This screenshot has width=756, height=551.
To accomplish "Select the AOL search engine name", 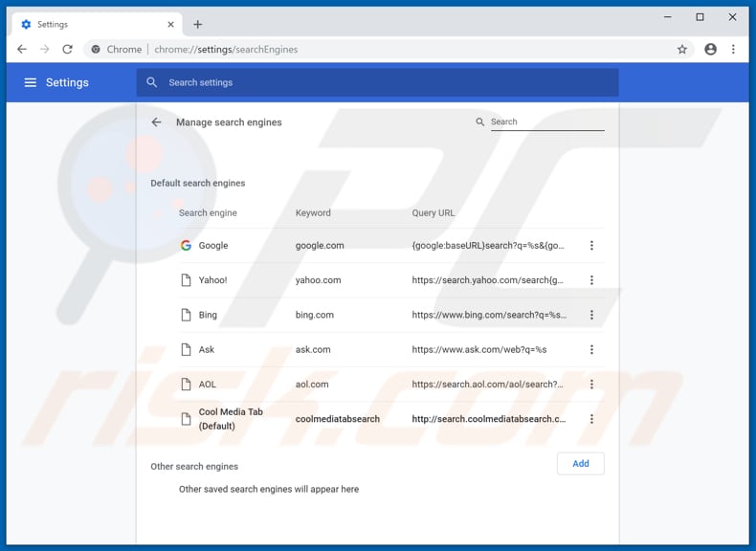I will (208, 385).
